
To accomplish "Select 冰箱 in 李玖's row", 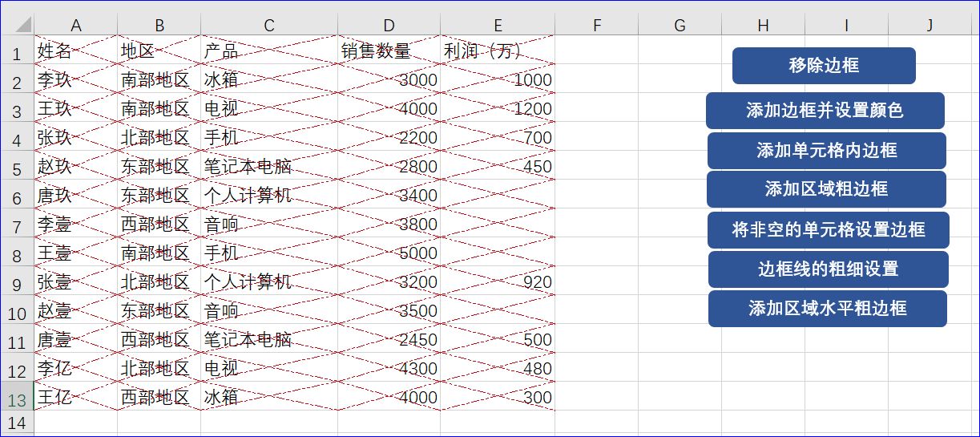I will pos(269,79).
